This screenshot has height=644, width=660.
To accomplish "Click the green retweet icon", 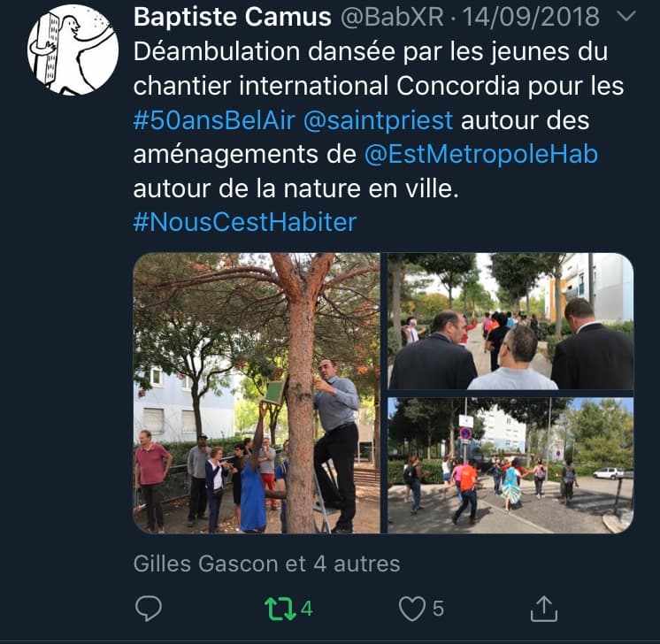I will click(x=280, y=609).
